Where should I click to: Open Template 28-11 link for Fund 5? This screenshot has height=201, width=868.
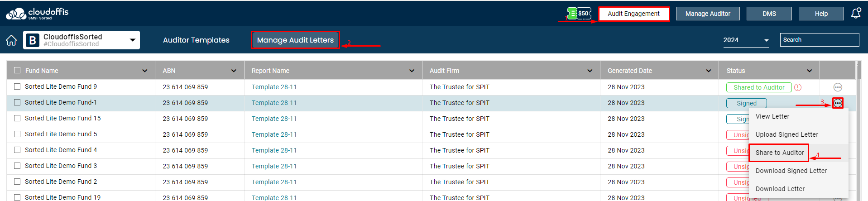coord(274,134)
